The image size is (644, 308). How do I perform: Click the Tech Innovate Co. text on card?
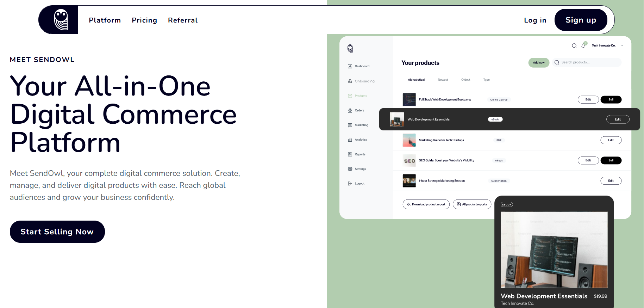(517, 303)
